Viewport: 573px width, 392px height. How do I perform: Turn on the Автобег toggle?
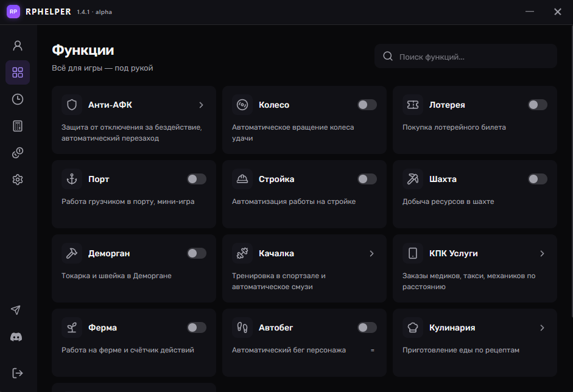point(367,327)
